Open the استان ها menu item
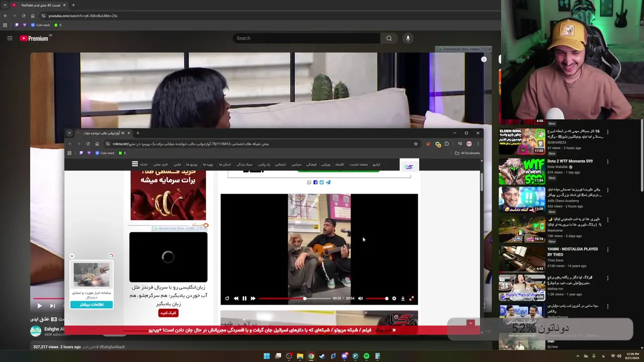 pyautogui.click(x=224, y=164)
